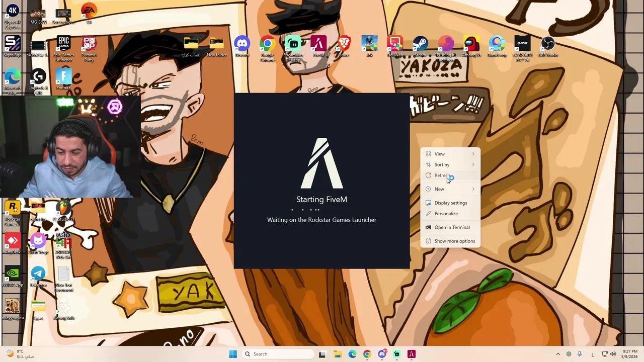Screen dimensions: 644x362
Task: Select the FL Studio 21 desktop icon
Action: 63,212
